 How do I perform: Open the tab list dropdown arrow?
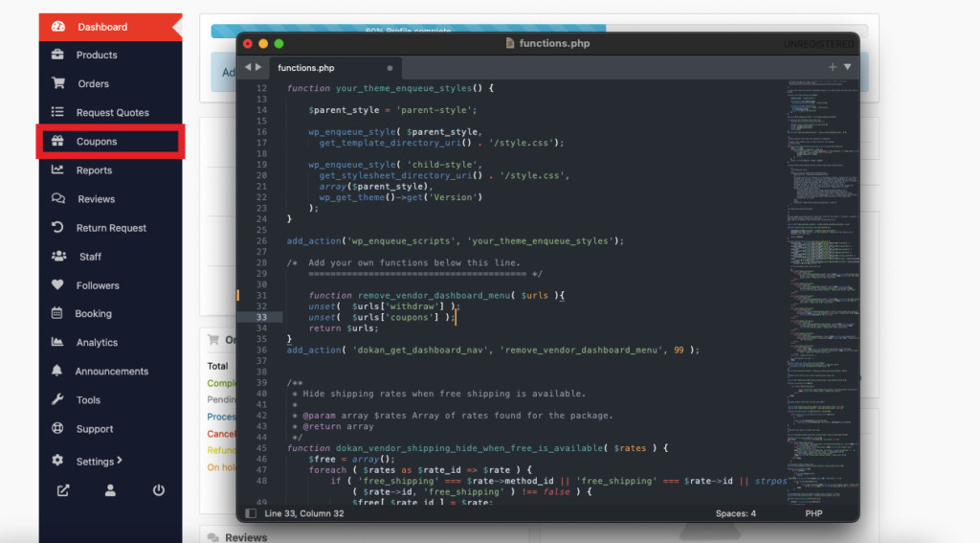coord(848,67)
